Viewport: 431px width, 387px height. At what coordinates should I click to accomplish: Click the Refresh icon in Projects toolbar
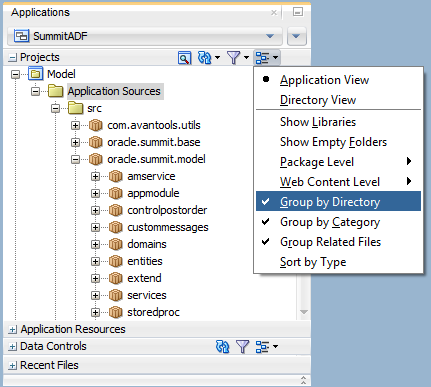204,58
